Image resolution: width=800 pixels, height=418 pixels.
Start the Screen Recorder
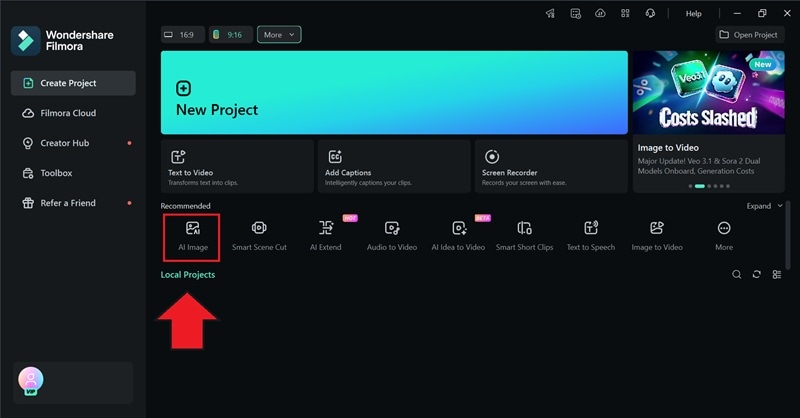551,166
